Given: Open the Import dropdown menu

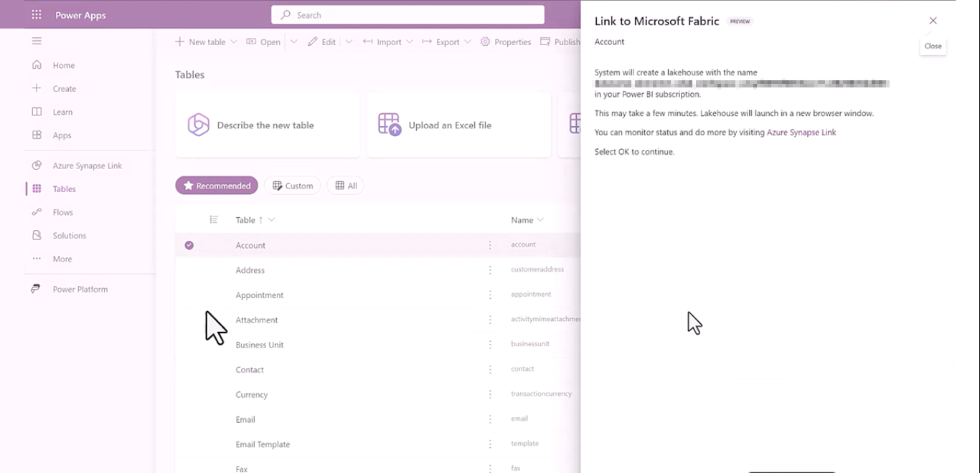Looking at the screenshot, I should (x=388, y=42).
